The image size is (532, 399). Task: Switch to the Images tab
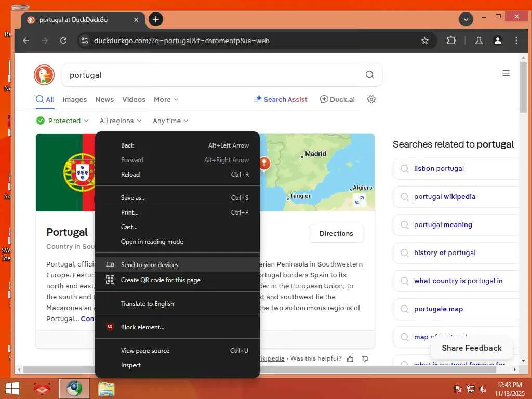click(75, 99)
